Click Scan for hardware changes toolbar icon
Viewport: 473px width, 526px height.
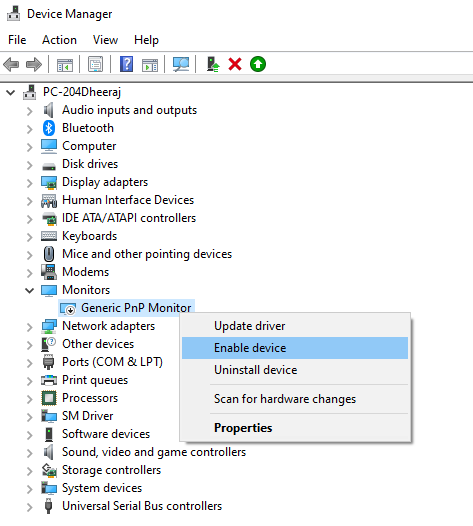pyautogui.click(x=181, y=64)
